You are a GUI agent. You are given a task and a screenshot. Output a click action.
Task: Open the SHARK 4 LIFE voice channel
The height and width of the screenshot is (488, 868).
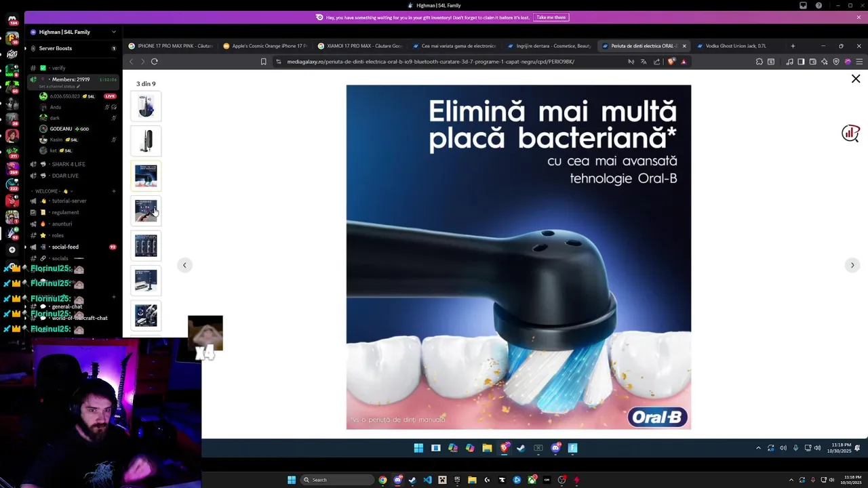(x=73, y=164)
